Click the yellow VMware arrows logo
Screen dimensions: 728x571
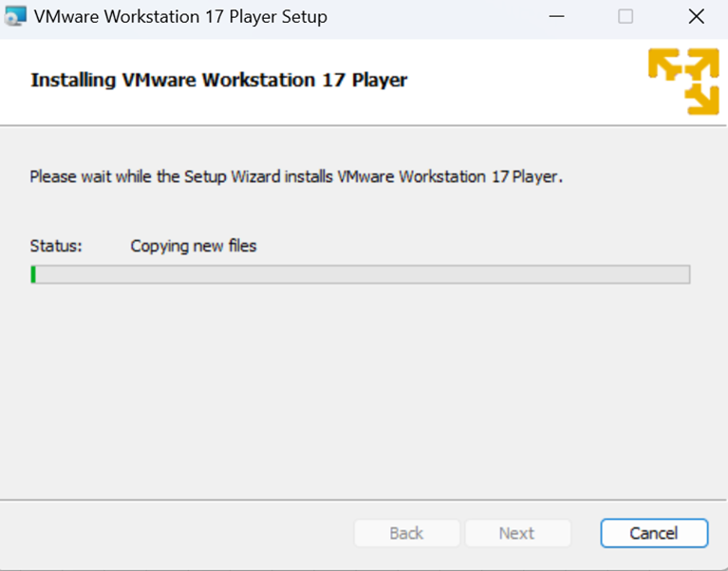(683, 82)
